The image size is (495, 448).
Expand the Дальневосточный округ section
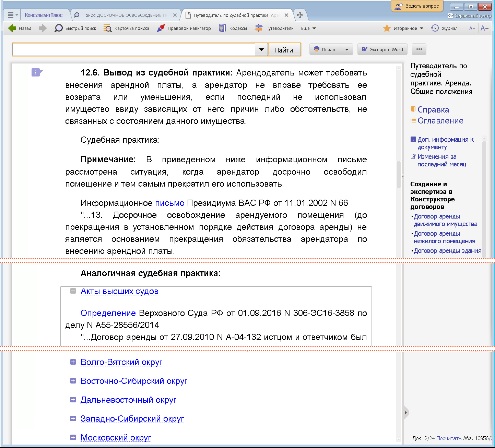coord(73,400)
